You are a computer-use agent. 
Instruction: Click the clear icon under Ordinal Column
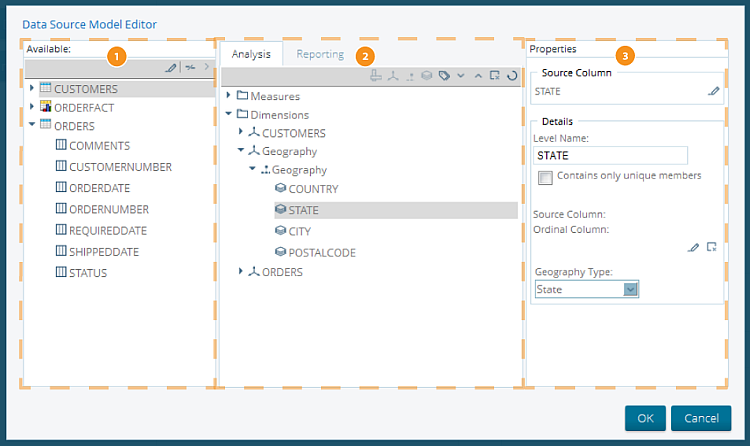(x=711, y=247)
